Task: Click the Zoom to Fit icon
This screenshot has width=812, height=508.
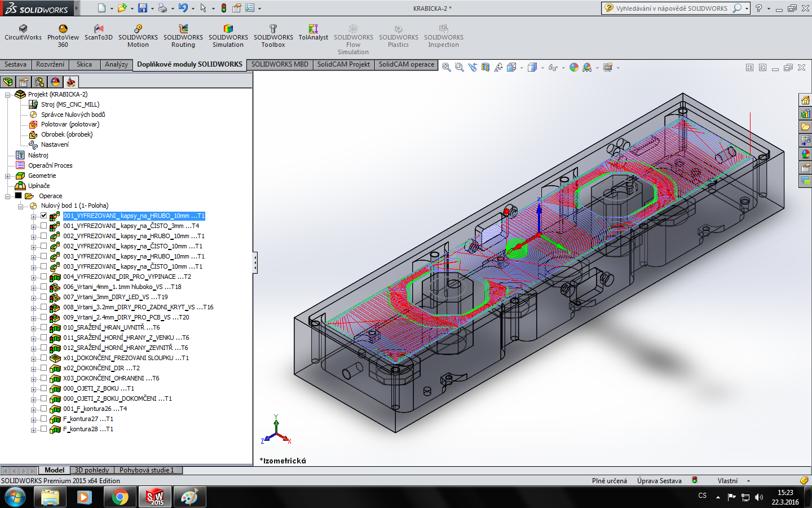Action: [447, 67]
